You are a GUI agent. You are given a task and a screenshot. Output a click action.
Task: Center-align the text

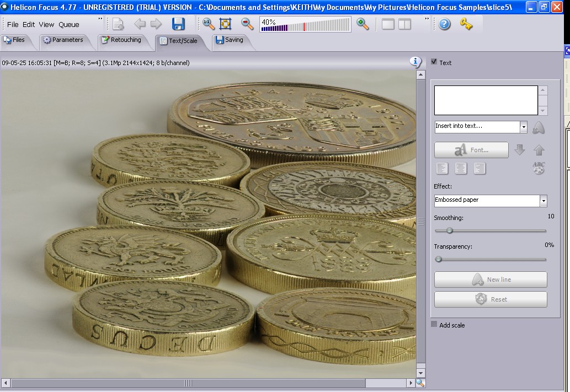click(x=461, y=168)
